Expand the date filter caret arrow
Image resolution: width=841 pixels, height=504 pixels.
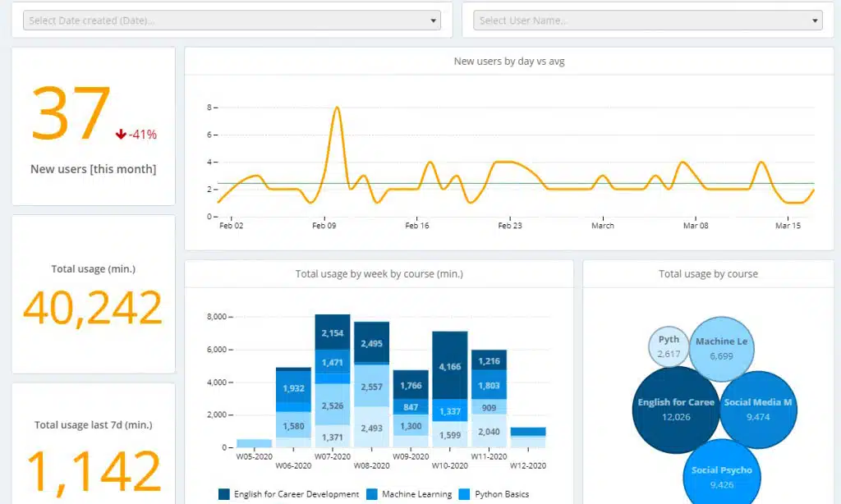[x=433, y=20]
